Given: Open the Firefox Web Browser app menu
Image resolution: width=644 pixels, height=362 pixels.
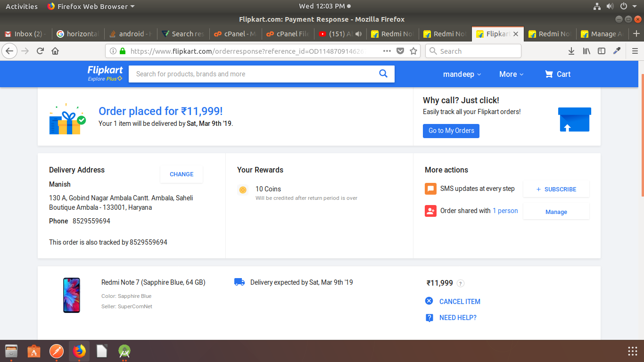Looking at the screenshot, I should click(91, 6).
